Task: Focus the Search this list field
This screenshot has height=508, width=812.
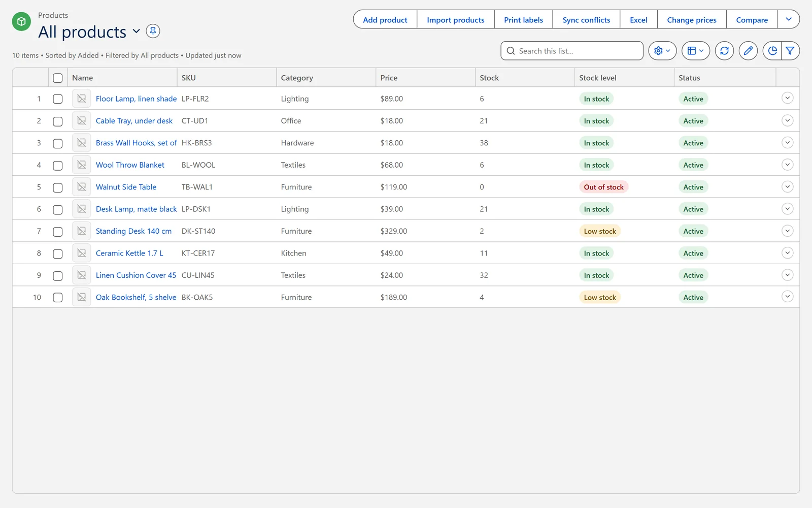Action: click(x=572, y=51)
